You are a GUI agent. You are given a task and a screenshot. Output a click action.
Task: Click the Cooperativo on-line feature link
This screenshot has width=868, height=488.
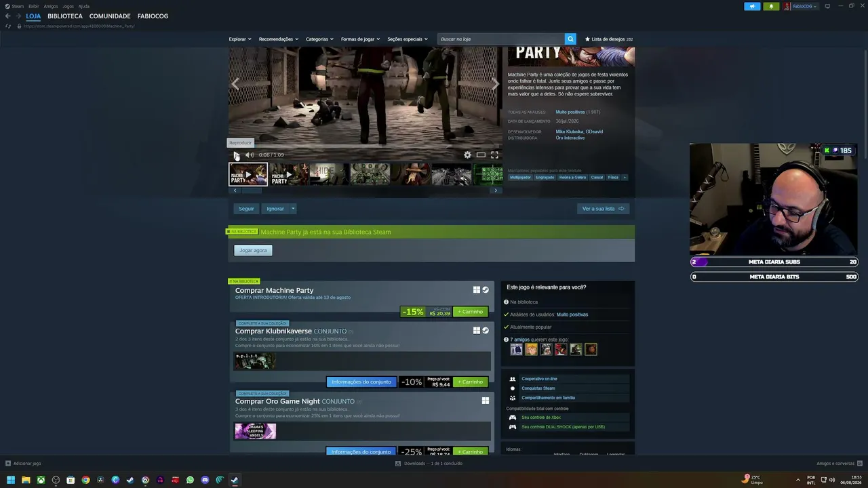point(539,379)
